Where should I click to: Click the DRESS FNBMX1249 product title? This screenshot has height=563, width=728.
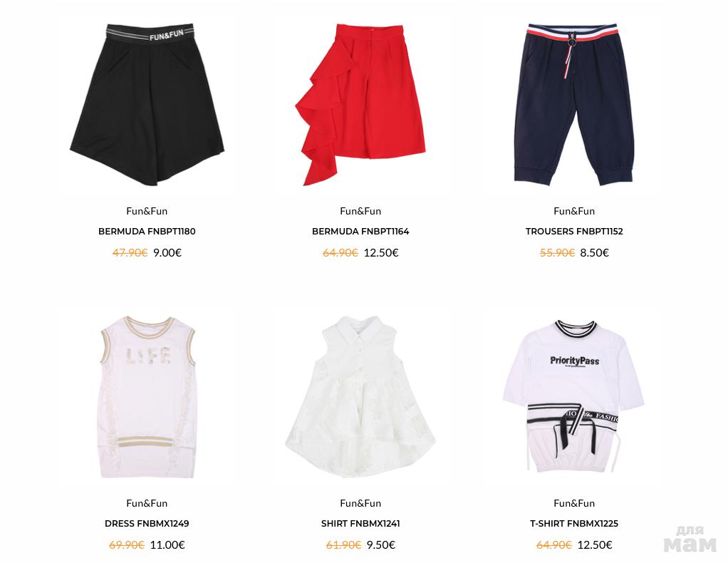(147, 524)
